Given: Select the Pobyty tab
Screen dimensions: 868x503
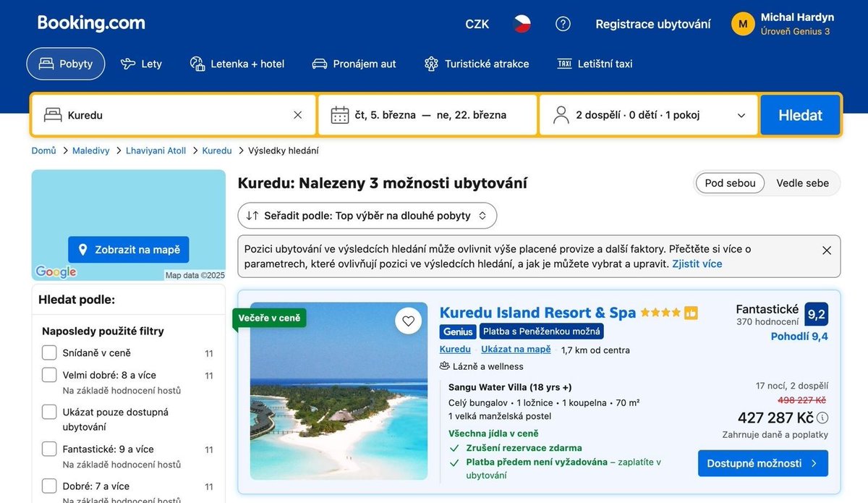Looking at the screenshot, I should click(66, 64).
